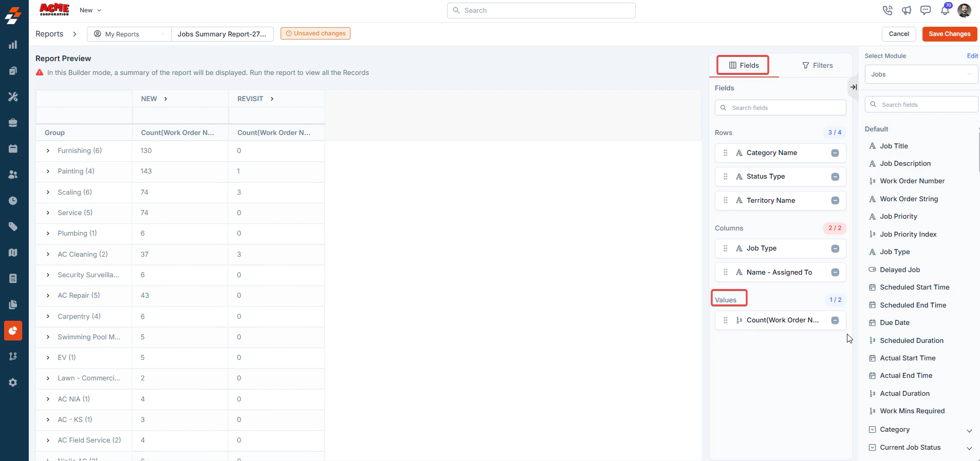Open the announcements megaphone icon
This screenshot has height=461, width=980.
coord(907,10)
